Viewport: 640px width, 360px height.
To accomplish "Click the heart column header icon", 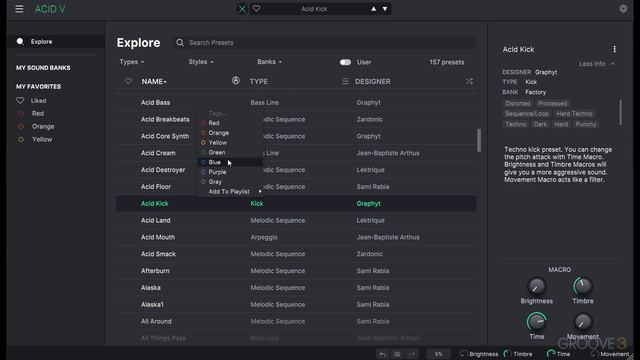I will coord(128,81).
